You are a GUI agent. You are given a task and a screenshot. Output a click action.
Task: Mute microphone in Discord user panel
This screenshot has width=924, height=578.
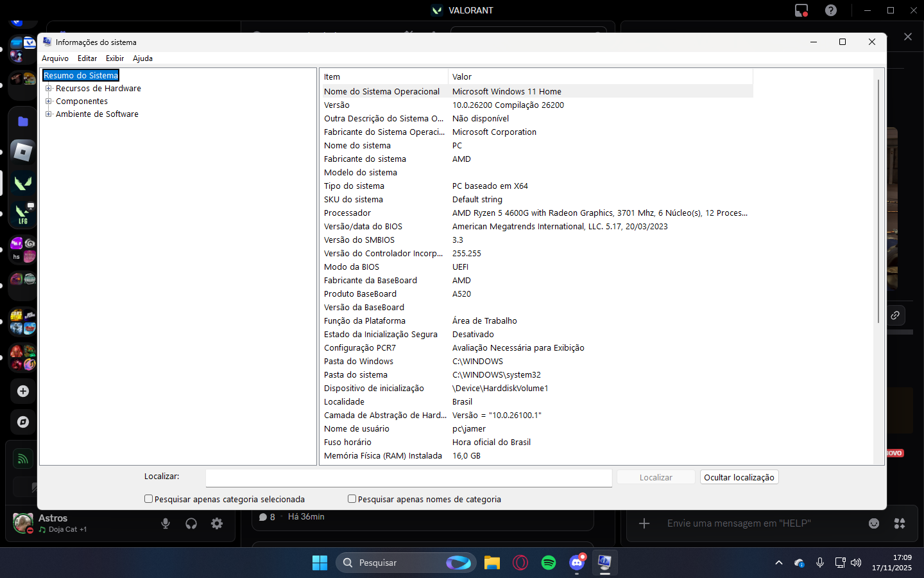(166, 523)
